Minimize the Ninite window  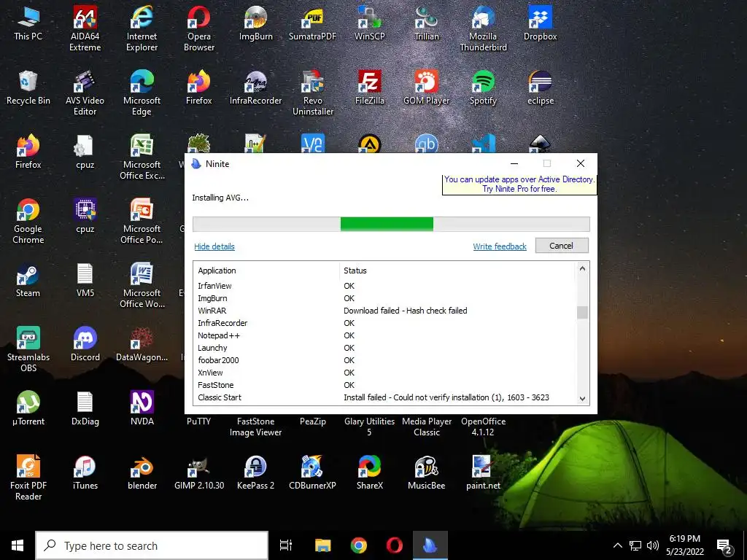[514, 163]
